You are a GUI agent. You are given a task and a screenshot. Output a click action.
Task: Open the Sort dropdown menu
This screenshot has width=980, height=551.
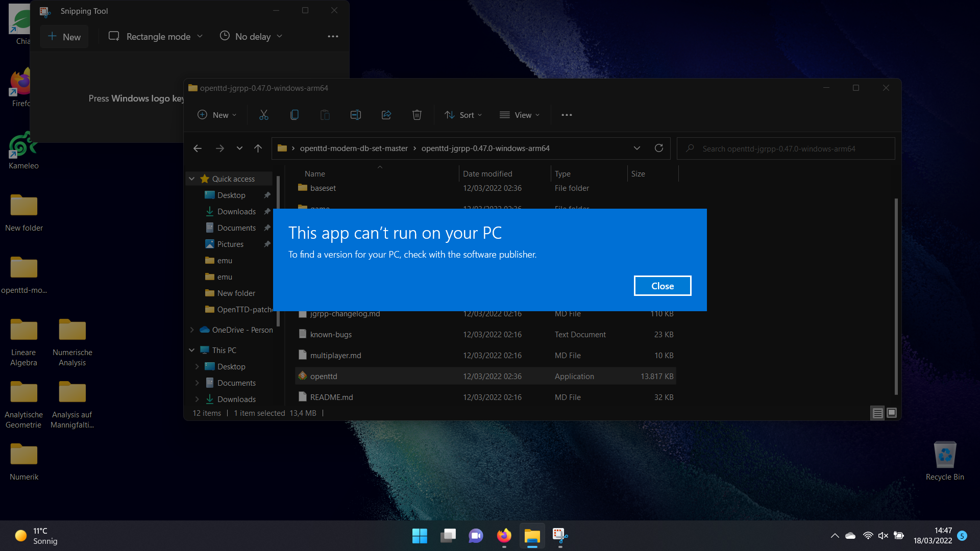coord(463,115)
